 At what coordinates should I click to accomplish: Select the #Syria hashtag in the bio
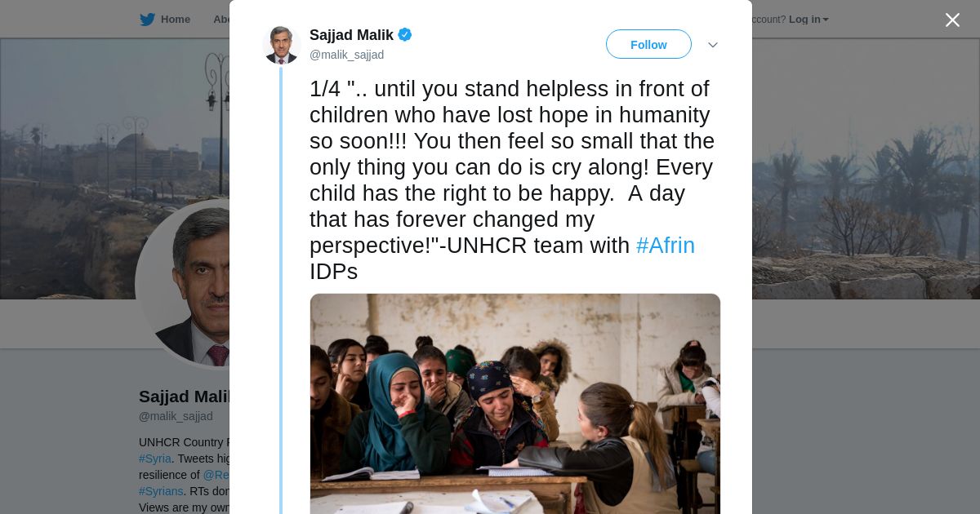click(x=154, y=459)
